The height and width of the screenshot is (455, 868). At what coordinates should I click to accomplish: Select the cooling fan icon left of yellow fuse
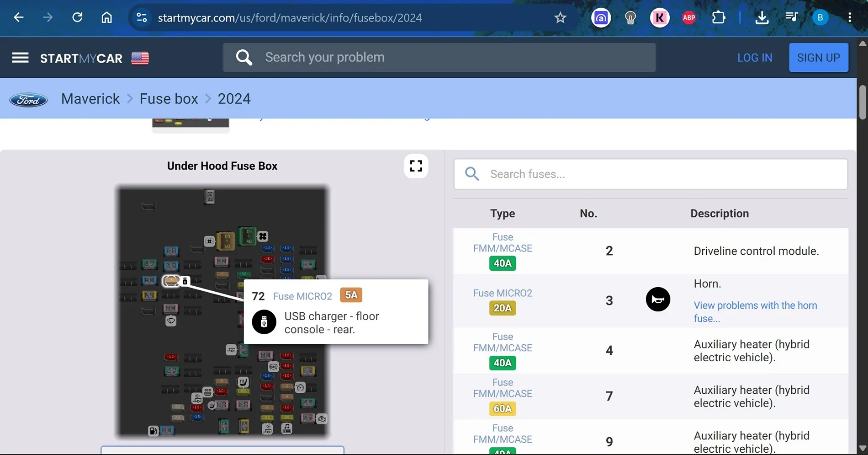point(209,241)
